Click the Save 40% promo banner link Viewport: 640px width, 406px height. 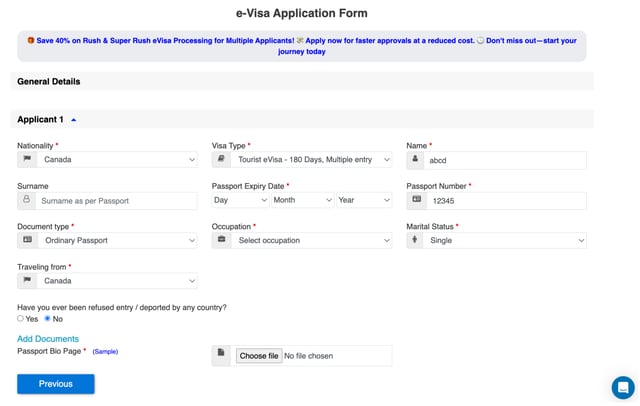click(x=302, y=46)
